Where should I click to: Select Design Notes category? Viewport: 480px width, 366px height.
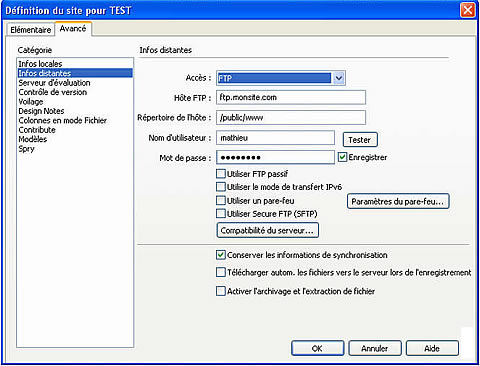[75, 111]
